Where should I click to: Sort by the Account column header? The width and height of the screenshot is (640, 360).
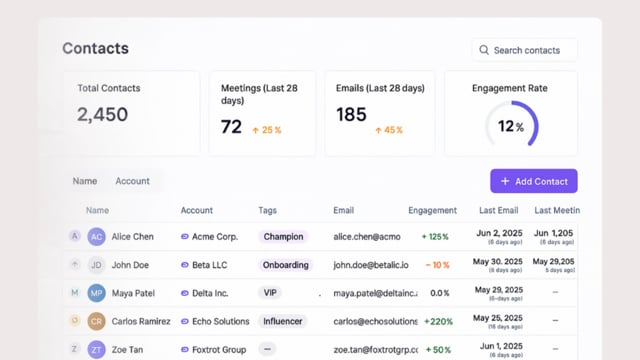point(197,210)
